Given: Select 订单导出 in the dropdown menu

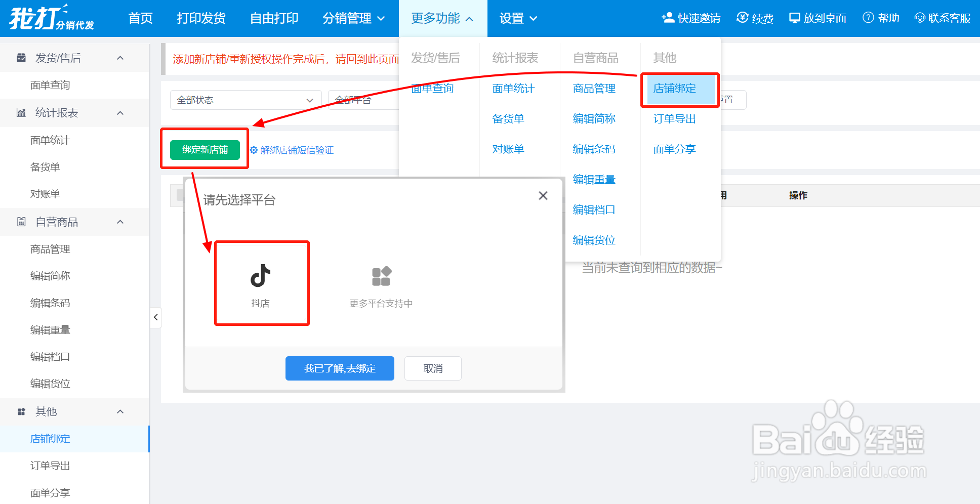Looking at the screenshot, I should click(x=674, y=119).
